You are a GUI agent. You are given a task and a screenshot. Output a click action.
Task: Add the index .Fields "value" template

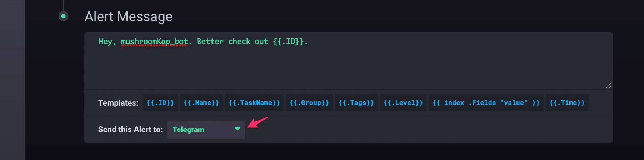486,103
